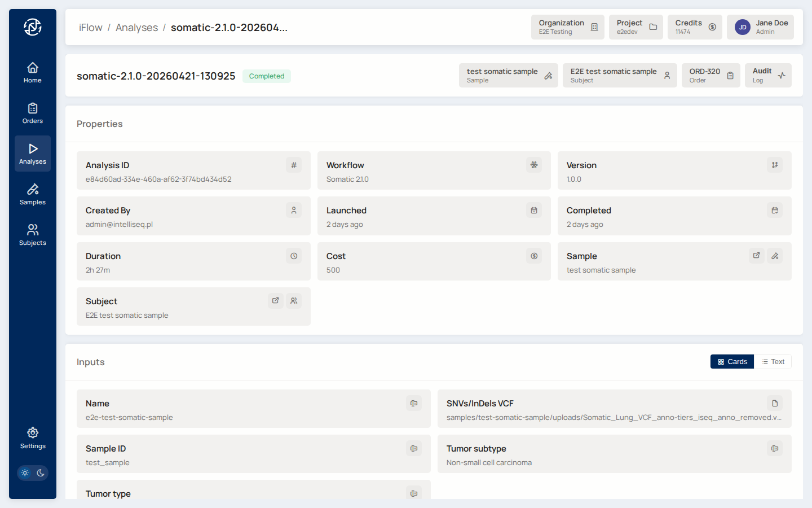Open Jane Doe user account menu

(x=760, y=27)
